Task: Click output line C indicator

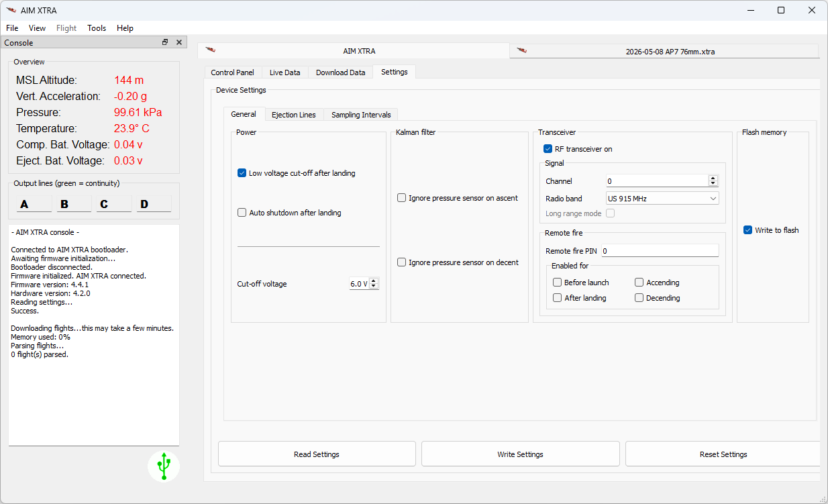Action: (114, 204)
